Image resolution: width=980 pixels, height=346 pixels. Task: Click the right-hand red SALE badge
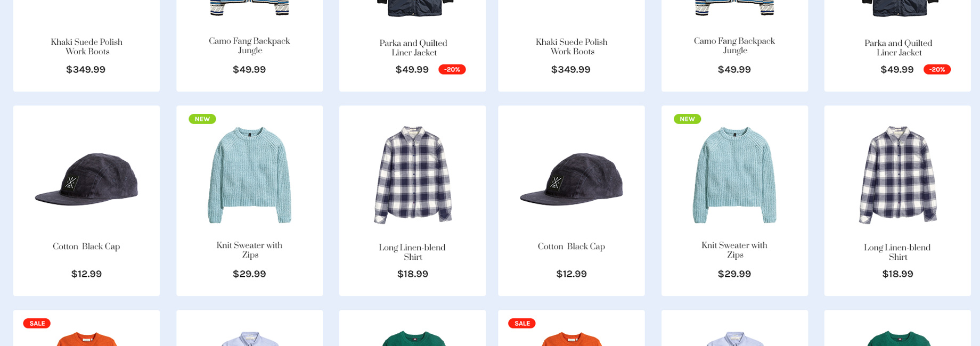522,324
